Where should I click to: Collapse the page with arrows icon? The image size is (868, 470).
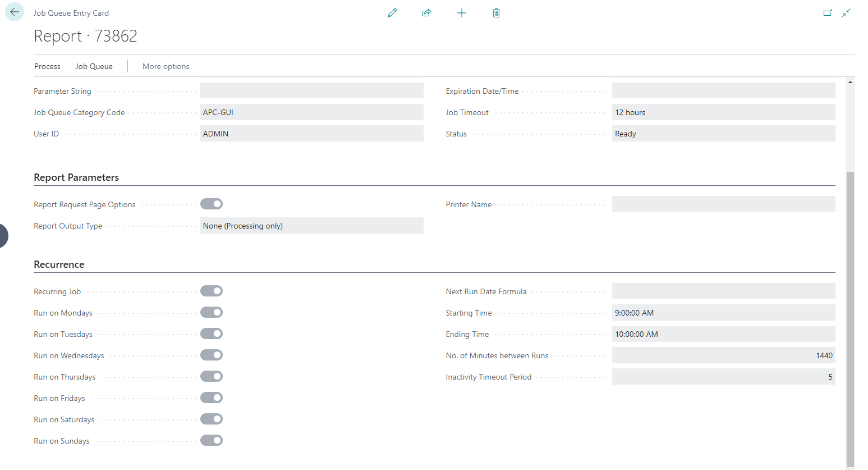pyautogui.click(x=846, y=13)
